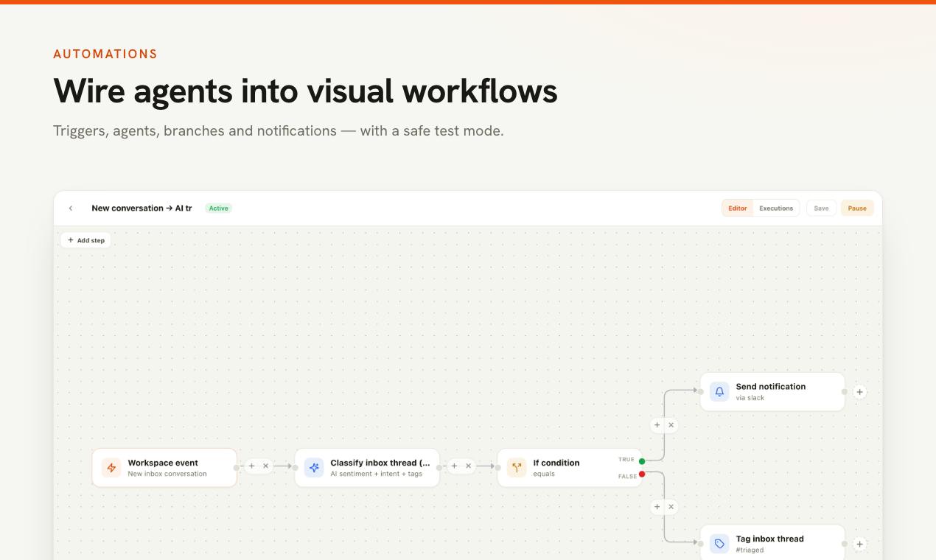Remove the TRUE branch connection
This screenshot has height=560, width=936.
point(671,425)
